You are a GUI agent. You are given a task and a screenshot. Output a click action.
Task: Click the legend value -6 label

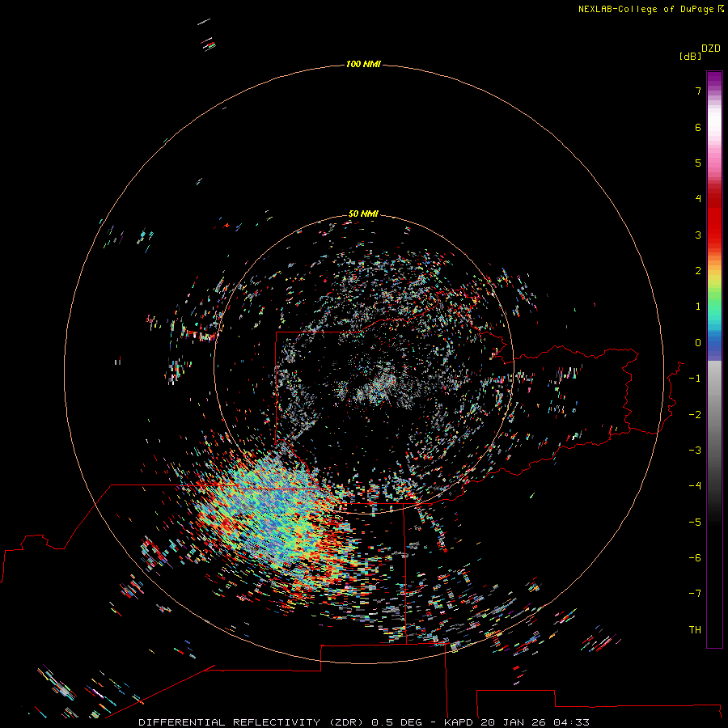(695, 558)
